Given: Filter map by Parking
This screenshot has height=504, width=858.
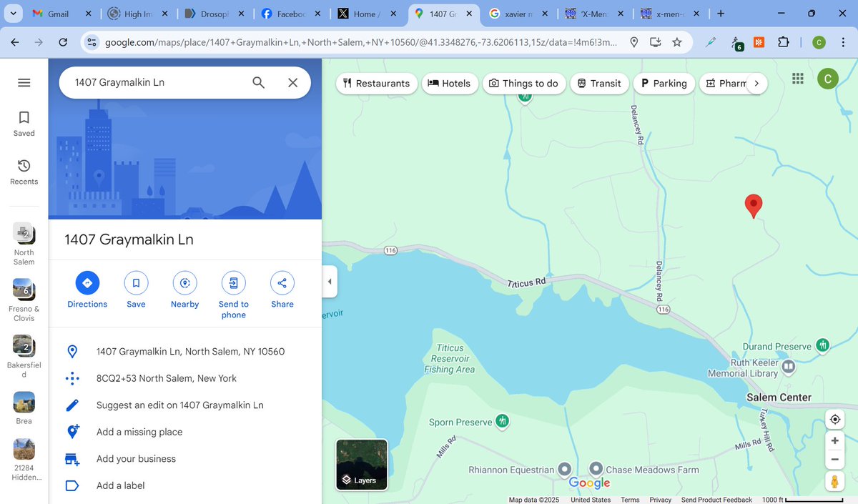Looking at the screenshot, I should coord(664,83).
